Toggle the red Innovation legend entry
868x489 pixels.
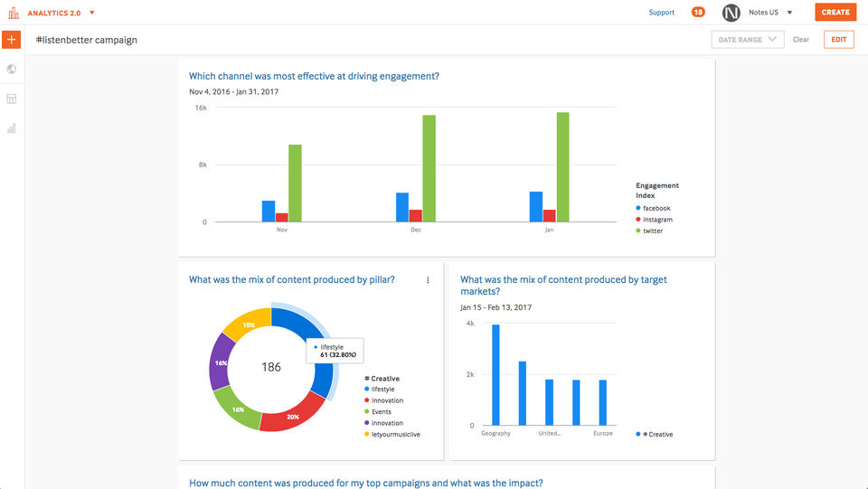point(383,400)
